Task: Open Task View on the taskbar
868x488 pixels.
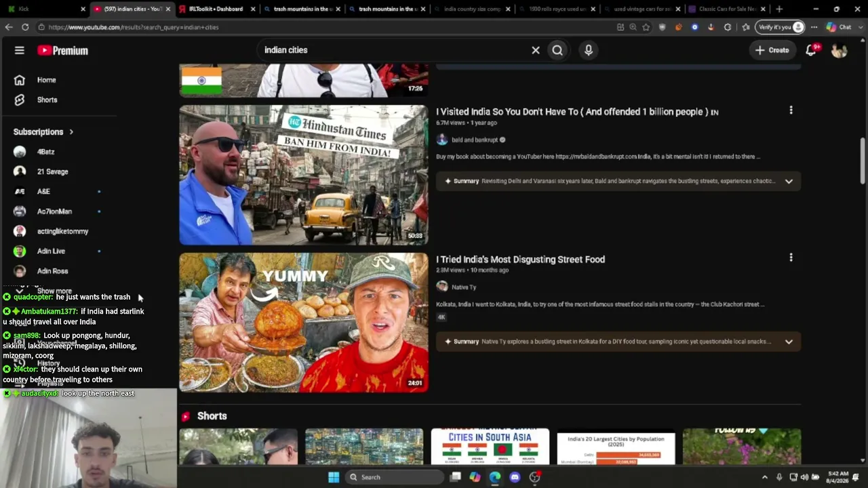Action: click(456, 477)
